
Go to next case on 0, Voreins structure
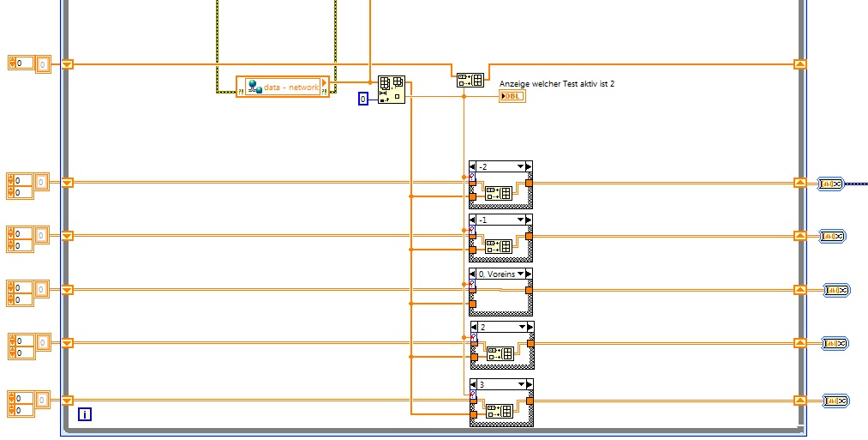[x=529, y=274]
